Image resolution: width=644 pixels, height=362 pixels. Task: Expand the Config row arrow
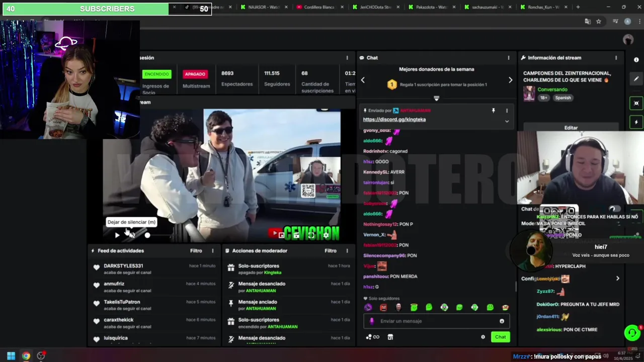click(x=617, y=279)
